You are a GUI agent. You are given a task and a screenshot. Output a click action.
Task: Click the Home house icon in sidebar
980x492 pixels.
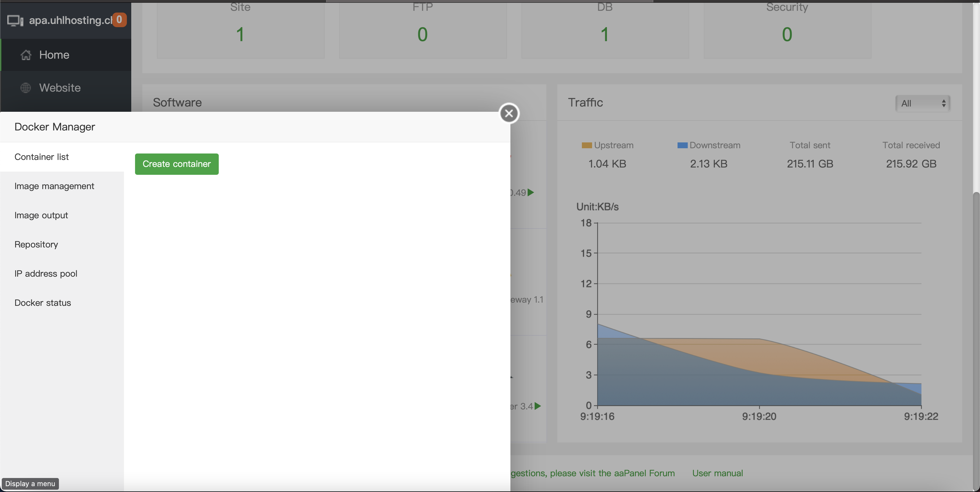pyautogui.click(x=26, y=55)
